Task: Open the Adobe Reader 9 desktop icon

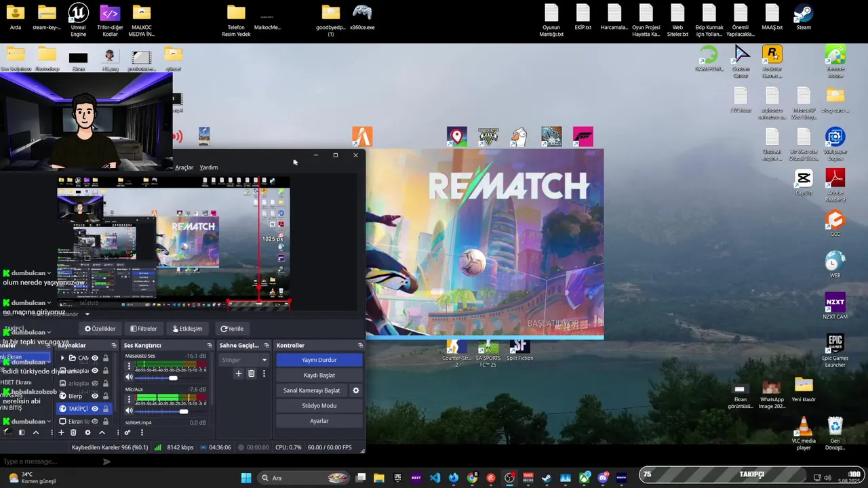Action: (x=835, y=185)
